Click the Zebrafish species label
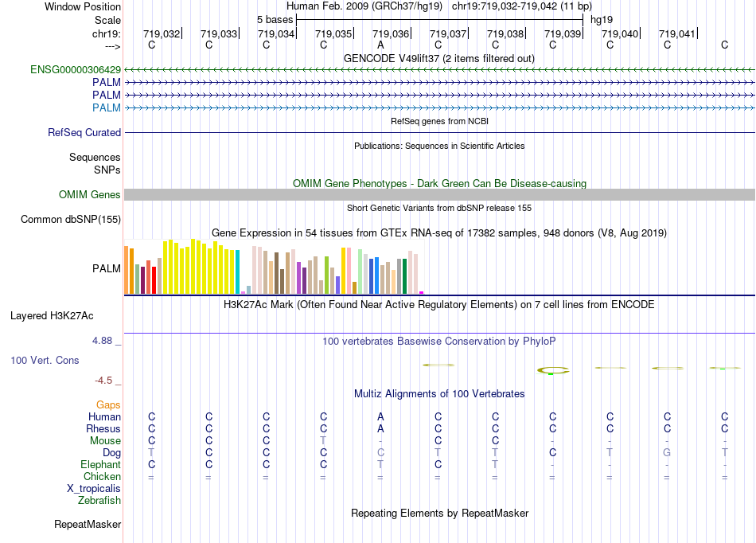The width and height of the screenshot is (756, 543). (99, 501)
